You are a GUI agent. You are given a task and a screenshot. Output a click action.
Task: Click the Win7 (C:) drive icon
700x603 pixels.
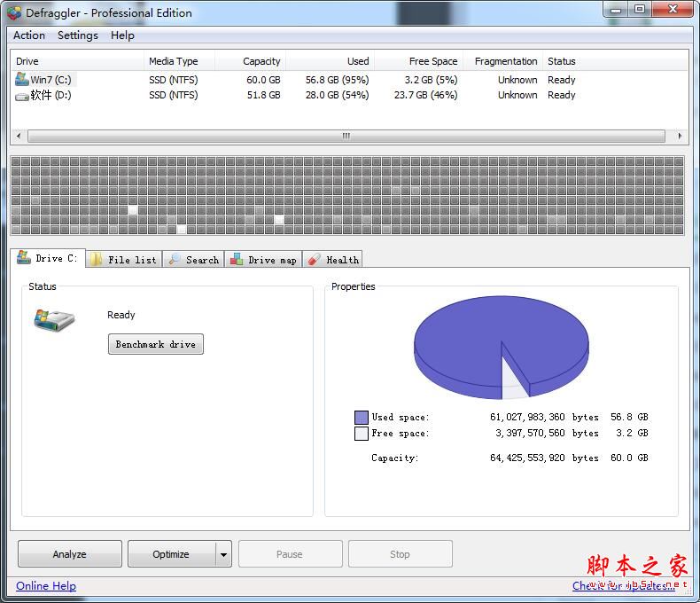pyautogui.click(x=22, y=80)
